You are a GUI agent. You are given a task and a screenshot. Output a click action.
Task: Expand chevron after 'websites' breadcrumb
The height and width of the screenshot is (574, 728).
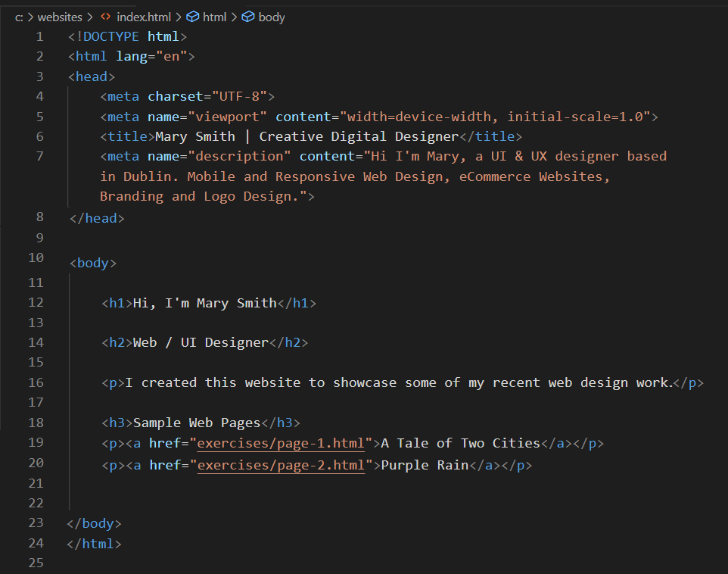point(90,17)
